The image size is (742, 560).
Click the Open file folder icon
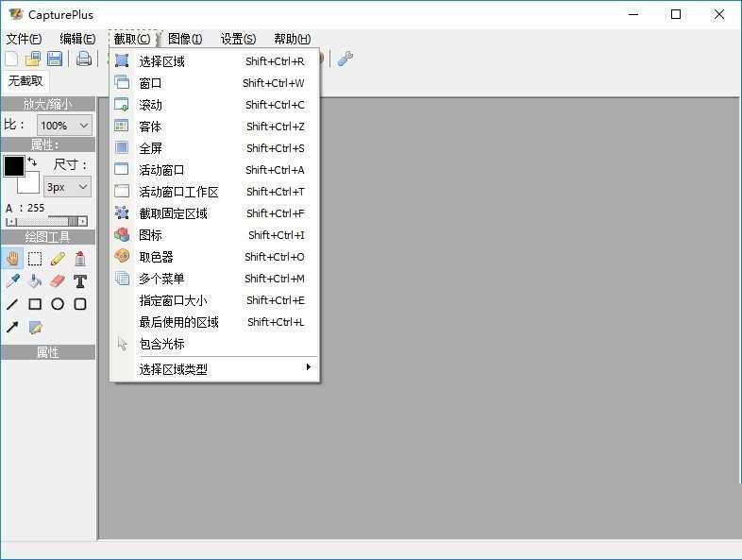(33, 59)
